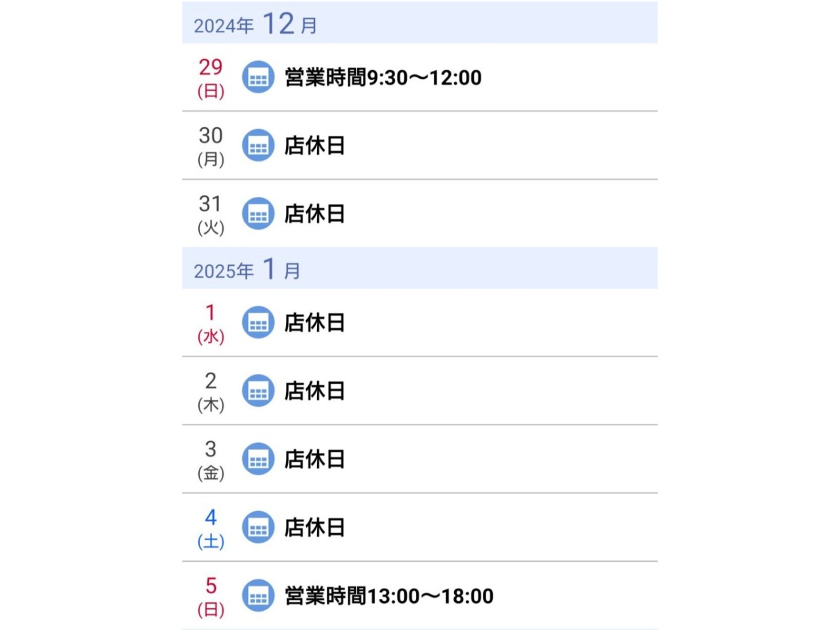Click the date 5 (日) label
The image size is (840, 630).
point(211,596)
